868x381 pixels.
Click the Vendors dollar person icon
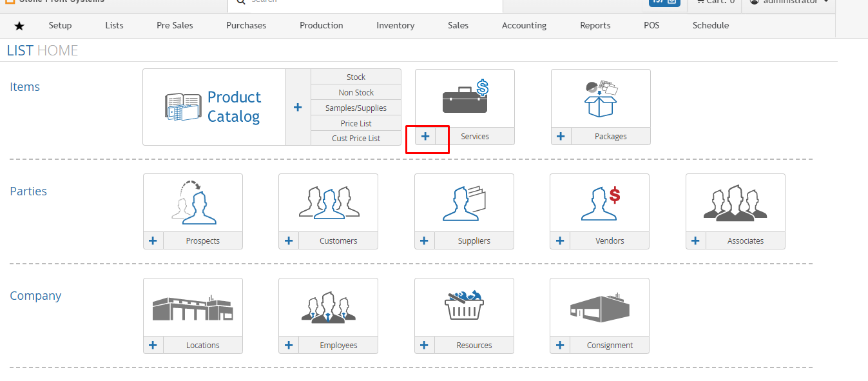click(x=600, y=203)
